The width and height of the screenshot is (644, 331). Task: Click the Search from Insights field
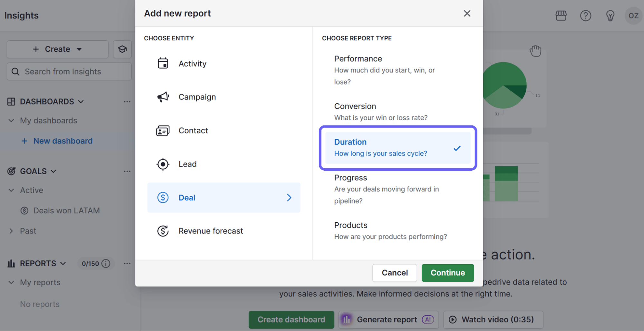tap(69, 72)
